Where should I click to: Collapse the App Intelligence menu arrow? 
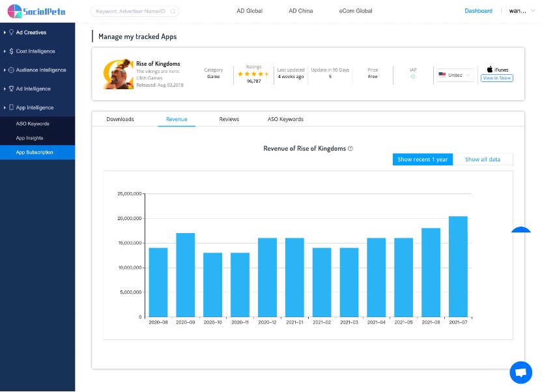tap(5, 107)
